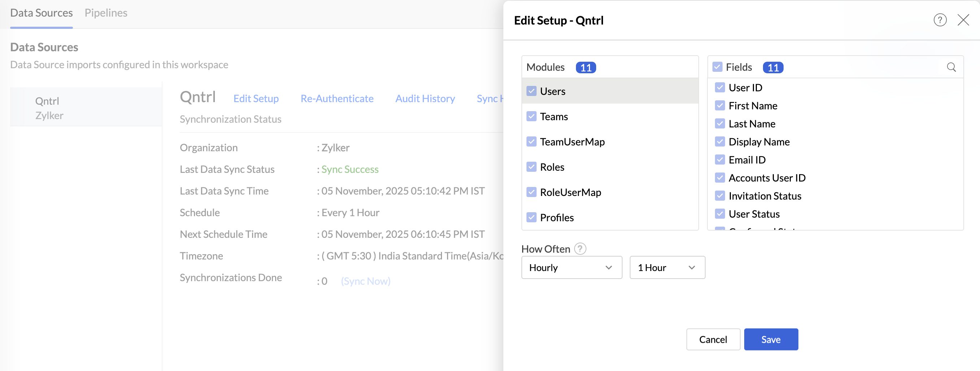This screenshot has width=980, height=371.
Task: Switch to the Pipelines tab
Action: click(x=106, y=13)
